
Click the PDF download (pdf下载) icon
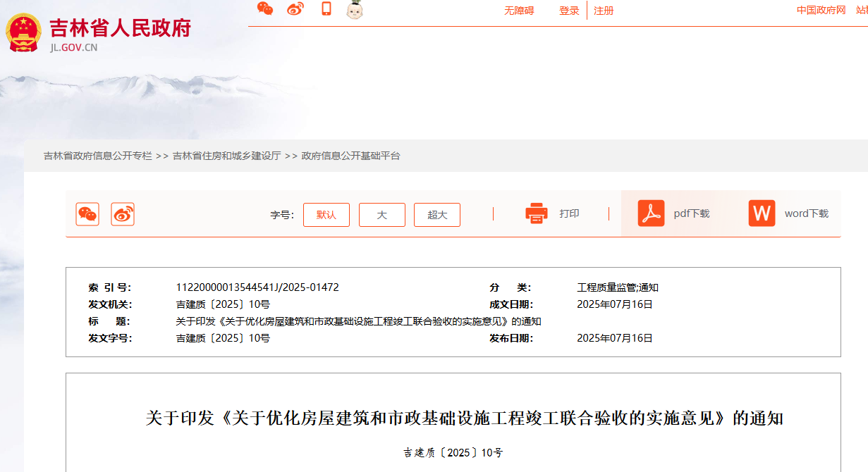[651, 213]
